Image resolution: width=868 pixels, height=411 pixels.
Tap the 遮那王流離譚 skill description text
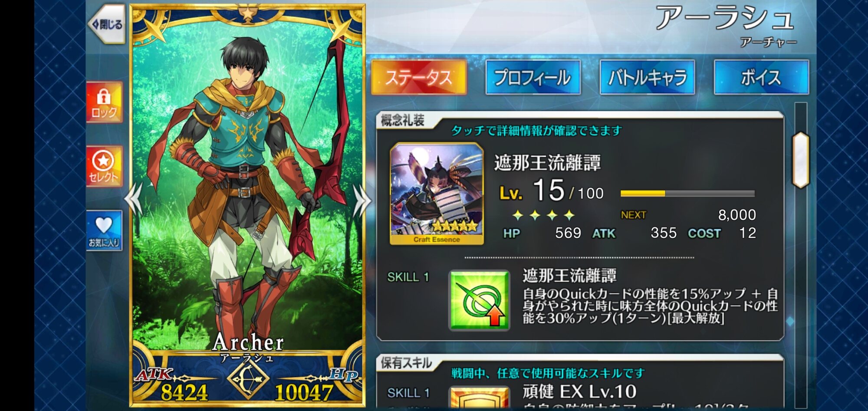650,306
